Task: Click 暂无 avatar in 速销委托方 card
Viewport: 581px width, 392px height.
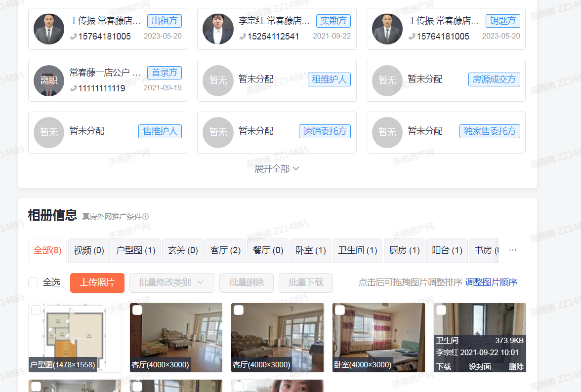Action: [x=218, y=132]
